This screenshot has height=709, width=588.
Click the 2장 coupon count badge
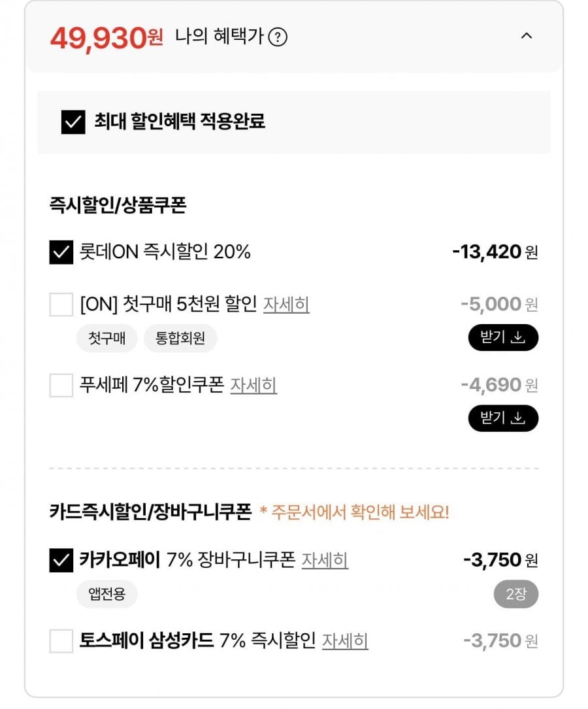[515, 594]
